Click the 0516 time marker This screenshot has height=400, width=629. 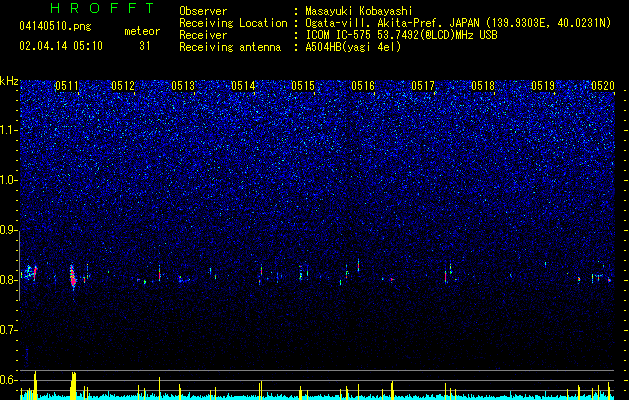tap(363, 86)
